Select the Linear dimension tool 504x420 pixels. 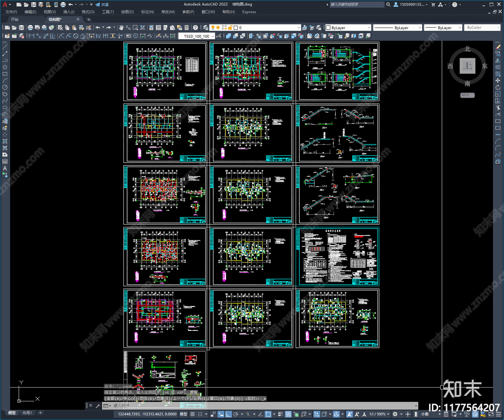click(x=31, y=36)
